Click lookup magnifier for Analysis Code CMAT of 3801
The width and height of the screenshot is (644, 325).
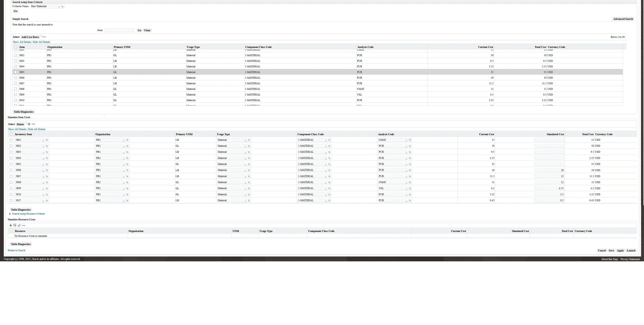[x=410, y=140]
